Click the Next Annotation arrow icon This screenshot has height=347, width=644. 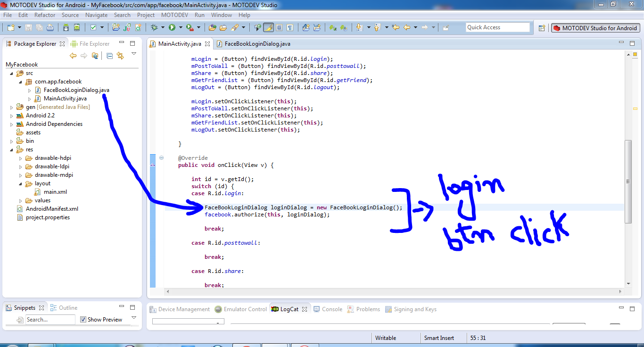coord(359,27)
